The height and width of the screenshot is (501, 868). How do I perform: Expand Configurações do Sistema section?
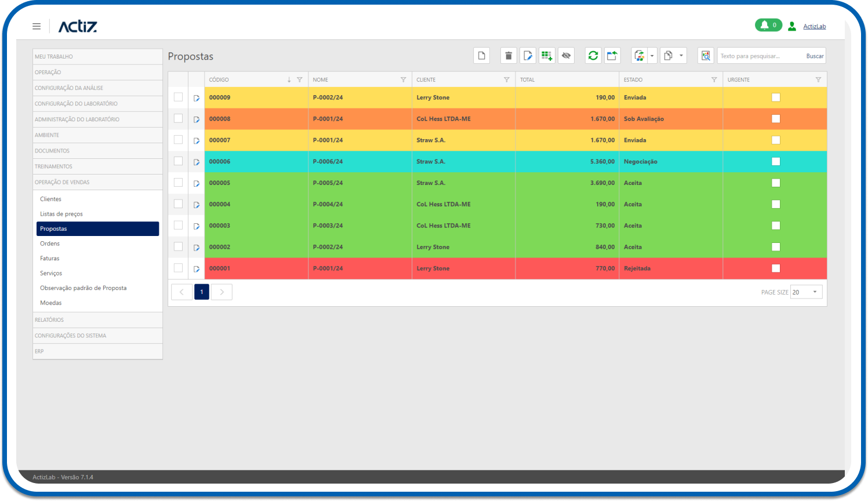coord(97,336)
